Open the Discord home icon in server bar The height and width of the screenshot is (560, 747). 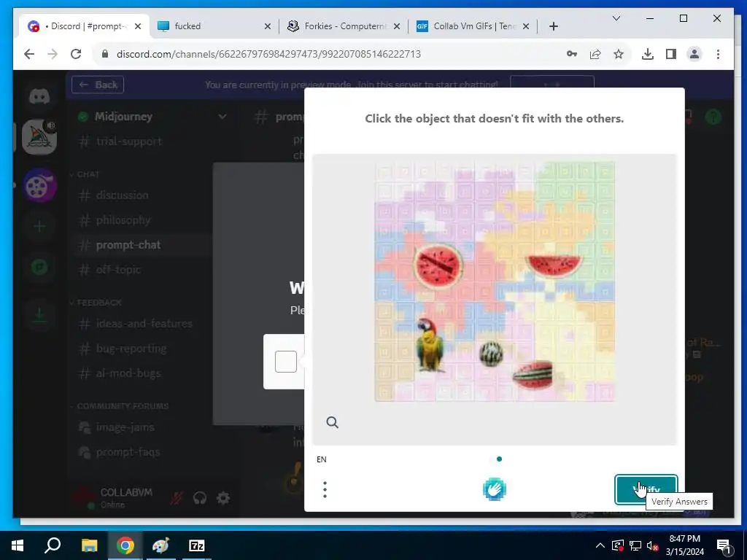click(x=39, y=97)
